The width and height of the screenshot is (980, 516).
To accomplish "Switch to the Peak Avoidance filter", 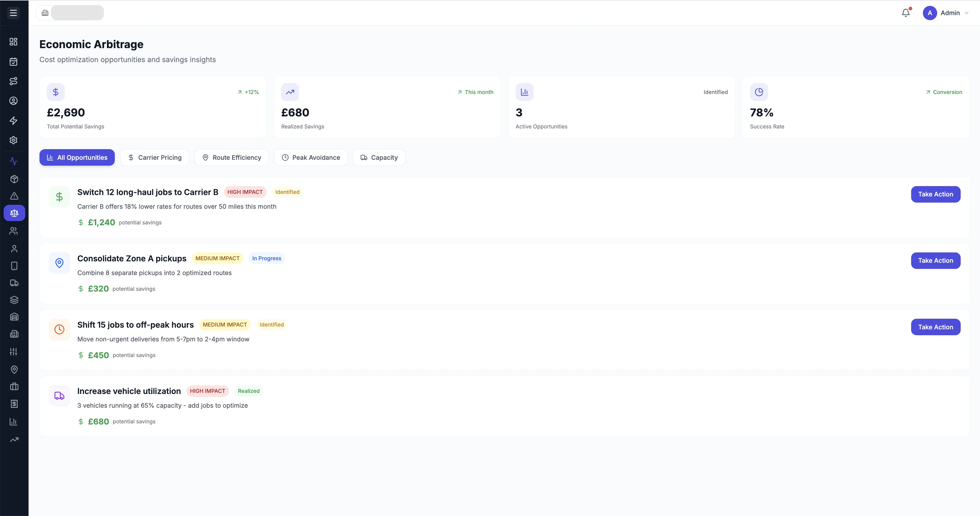I will click(x=311, y=157).
